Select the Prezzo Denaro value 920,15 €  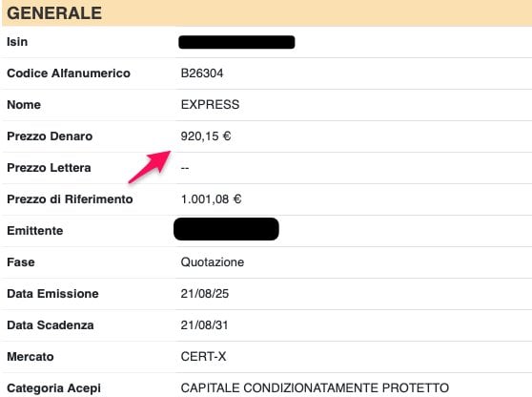[206, 136]
